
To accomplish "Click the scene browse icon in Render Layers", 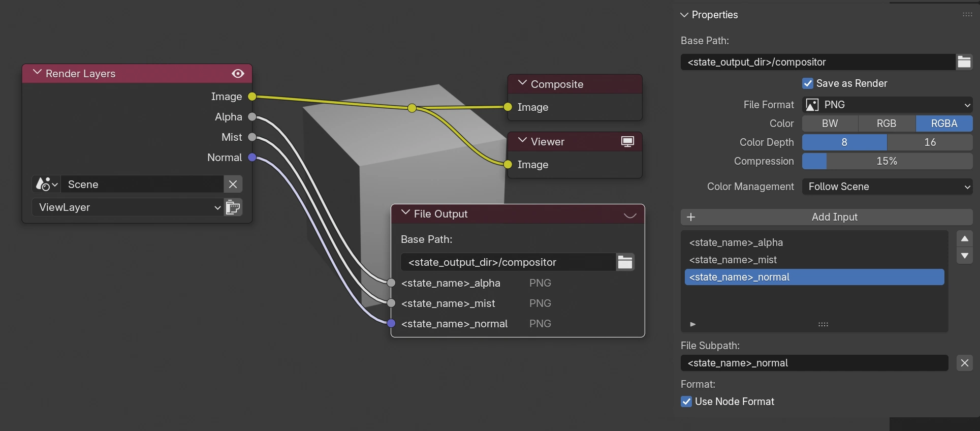I will pyautogui.click(x=46, y=184).
